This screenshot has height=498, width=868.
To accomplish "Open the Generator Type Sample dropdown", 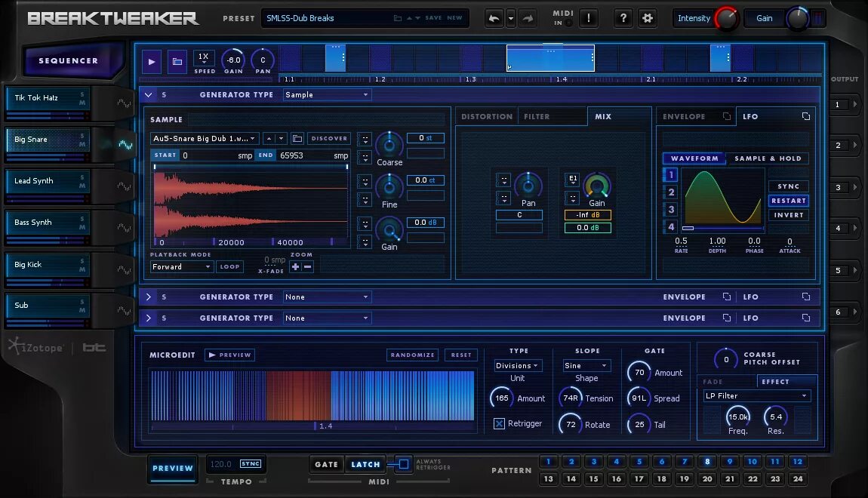I will (327, 94).
